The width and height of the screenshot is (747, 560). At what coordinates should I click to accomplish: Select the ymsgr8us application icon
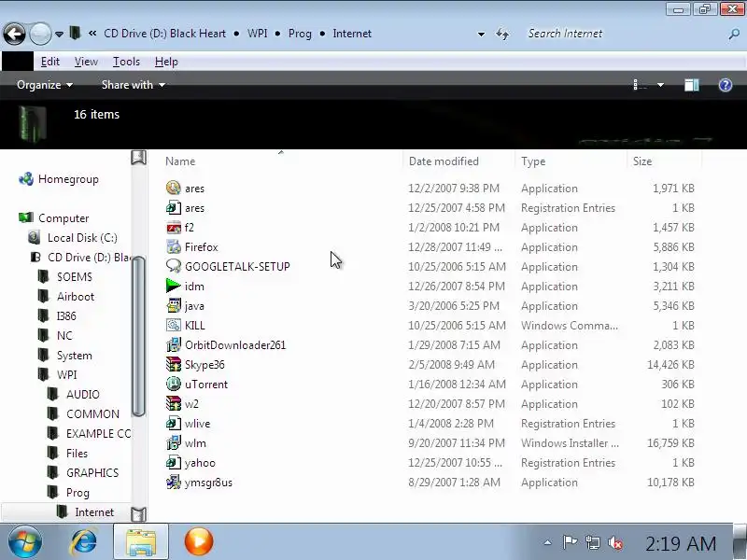[174, 482]
